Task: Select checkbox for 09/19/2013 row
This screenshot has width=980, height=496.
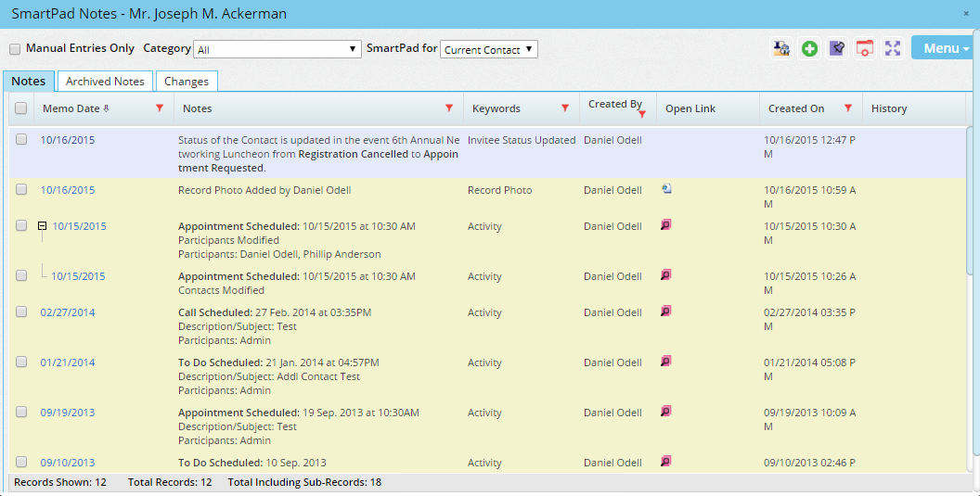Action: coord(21,412)
